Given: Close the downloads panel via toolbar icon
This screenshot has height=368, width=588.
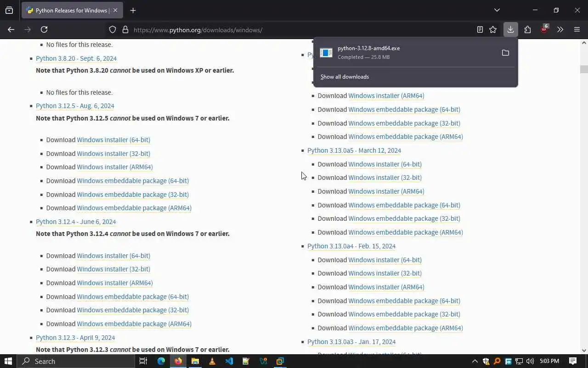Looking at the screenshot, I should pyautogui.click(x=510, y=29).
